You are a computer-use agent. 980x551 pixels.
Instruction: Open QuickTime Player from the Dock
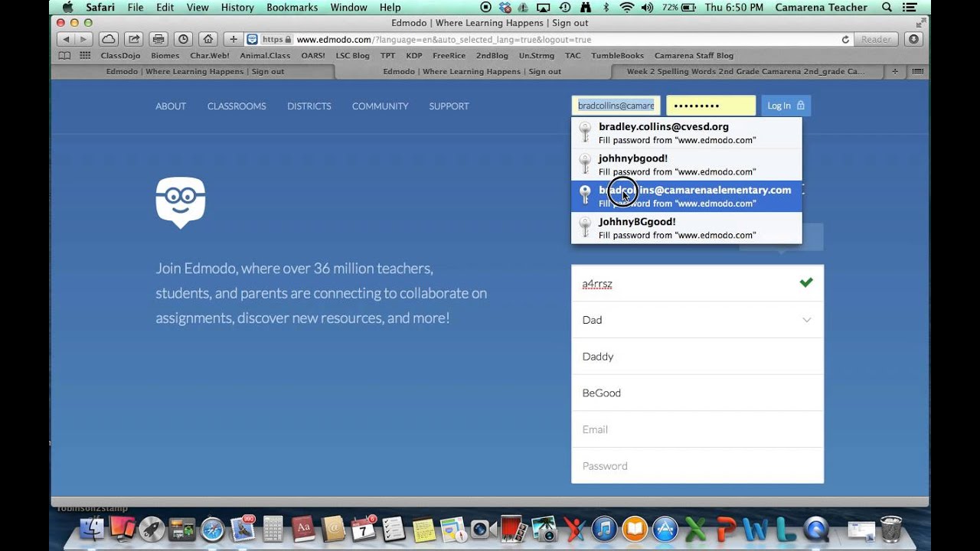click(816, 529)
